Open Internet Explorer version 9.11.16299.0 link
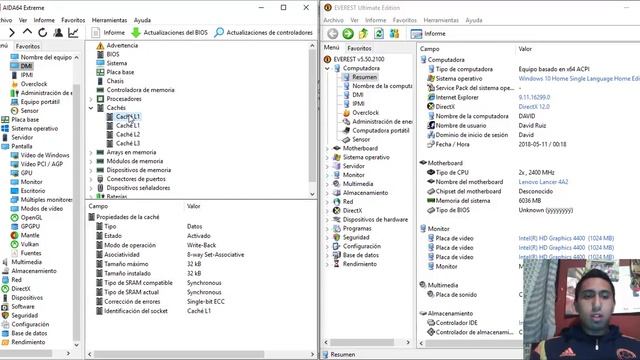The width and height of the screenshot is (640, 360). pyautogui.click(x=534, y=98)
